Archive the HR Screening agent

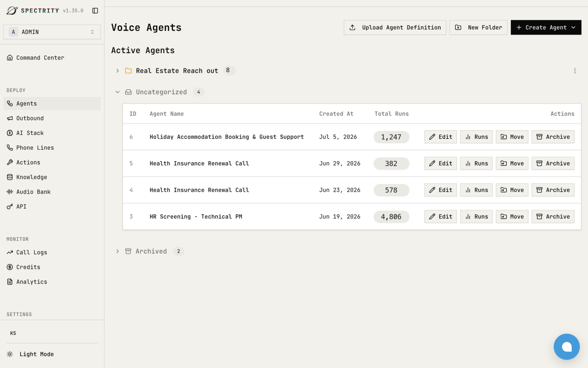[553, 217]
